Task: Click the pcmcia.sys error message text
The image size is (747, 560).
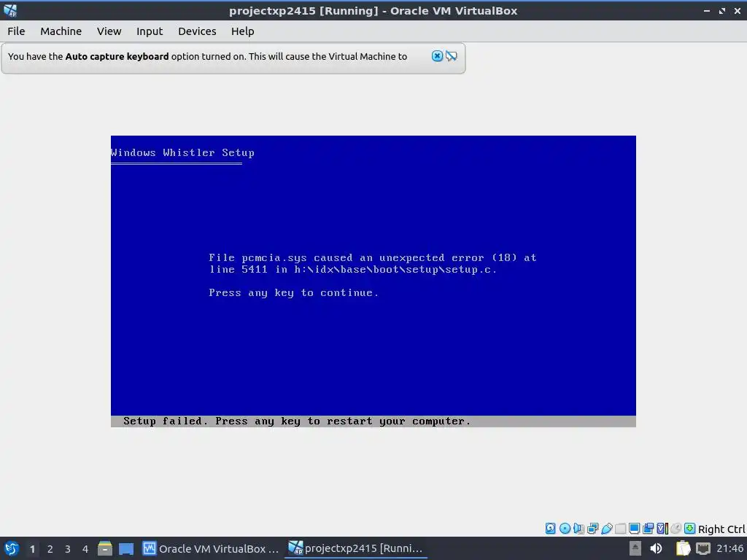Action: tap(373, 263)
